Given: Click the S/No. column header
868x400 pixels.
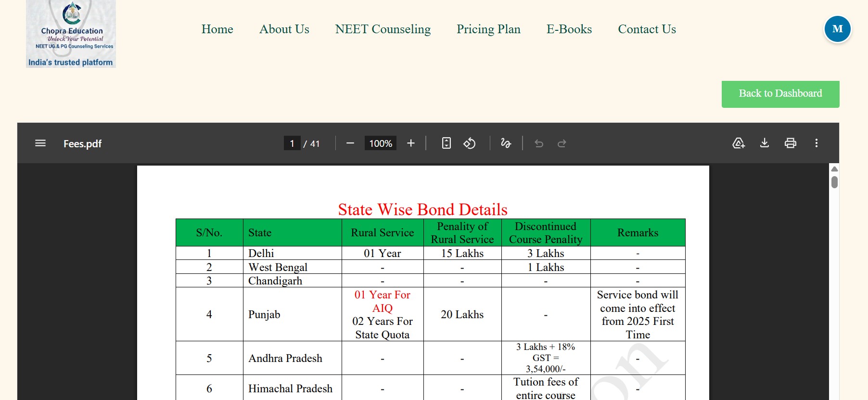Looking at the screenshot, I should coord(209,233).
